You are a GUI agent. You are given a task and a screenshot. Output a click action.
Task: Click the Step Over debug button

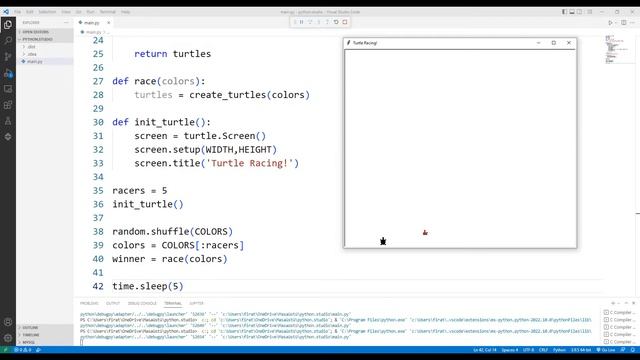[310, 22]
